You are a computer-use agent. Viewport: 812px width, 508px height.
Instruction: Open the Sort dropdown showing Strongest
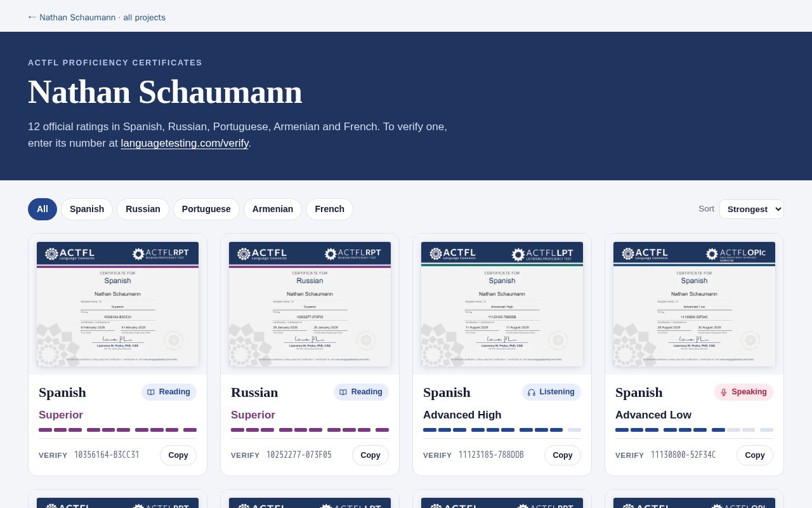click(x=751, y=209)
